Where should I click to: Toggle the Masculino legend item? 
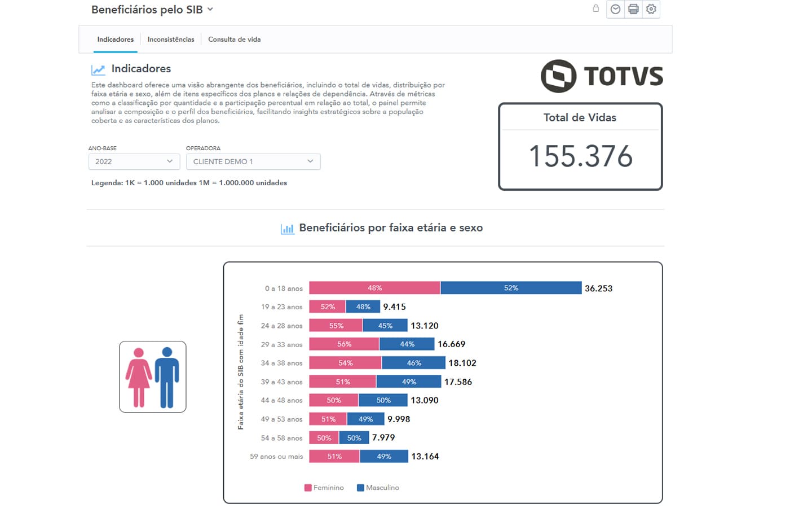coord(378,488)
